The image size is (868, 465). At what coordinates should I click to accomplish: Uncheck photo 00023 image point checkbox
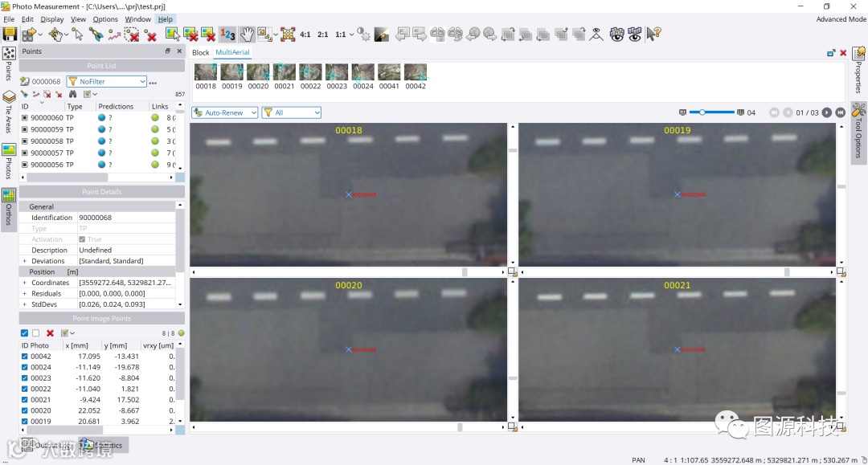24,378
